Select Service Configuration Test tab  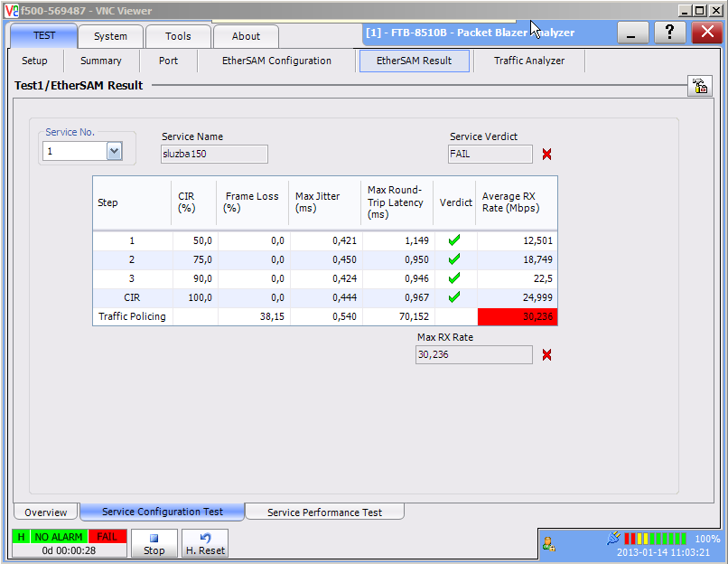click(x=163, y=512)
